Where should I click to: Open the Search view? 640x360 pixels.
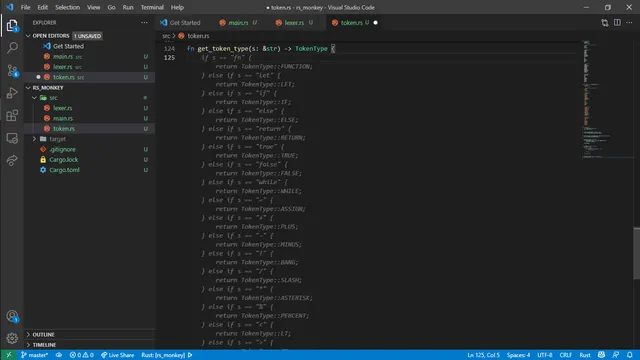12,48
